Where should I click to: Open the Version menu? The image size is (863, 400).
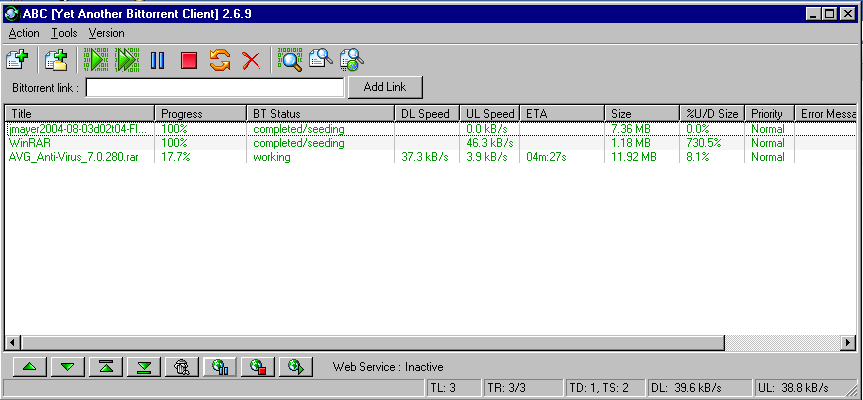(x=107, y=33)
